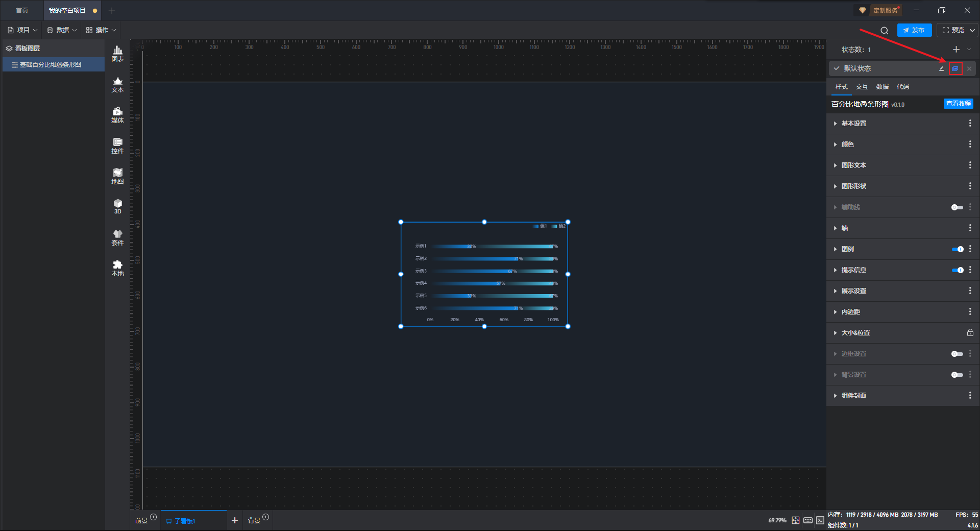Open the 地图 map component library

[117, 176]
